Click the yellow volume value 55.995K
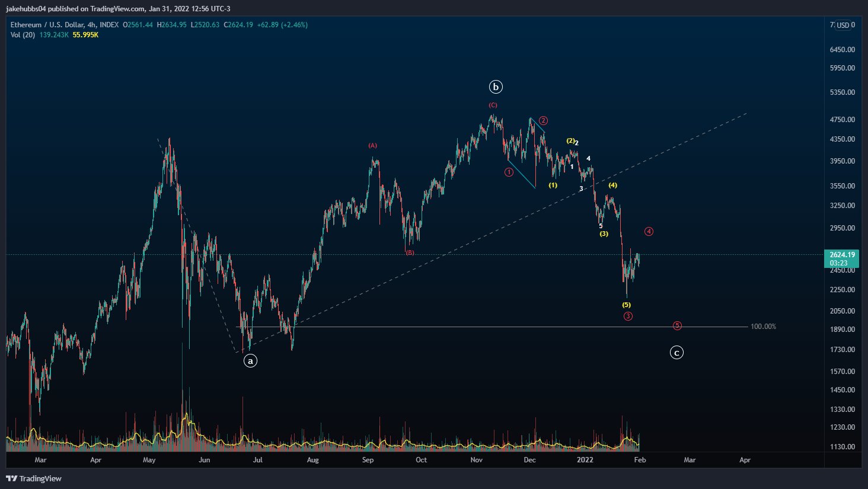868x489 pixels. pyautogui.click(x=85, y=35)
